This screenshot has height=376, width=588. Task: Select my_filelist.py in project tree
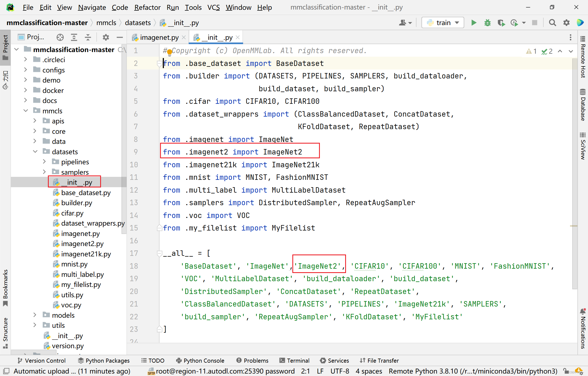(x=81, y=284)
